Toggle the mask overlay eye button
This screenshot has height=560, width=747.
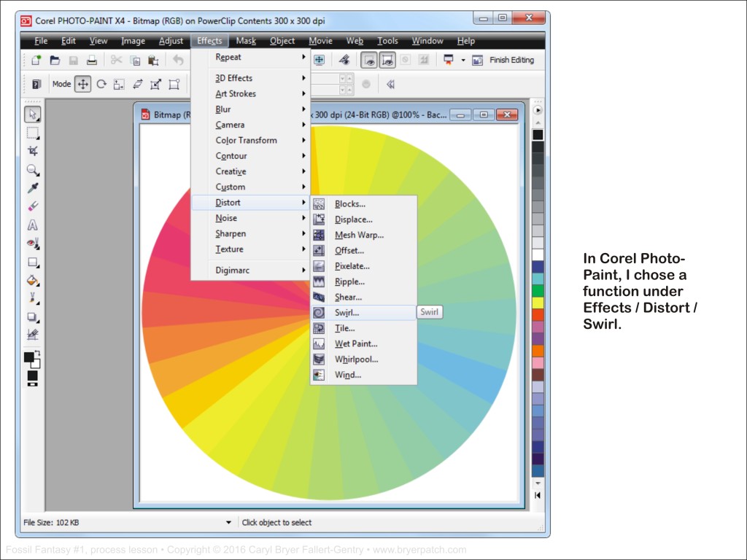coord(369,61)
